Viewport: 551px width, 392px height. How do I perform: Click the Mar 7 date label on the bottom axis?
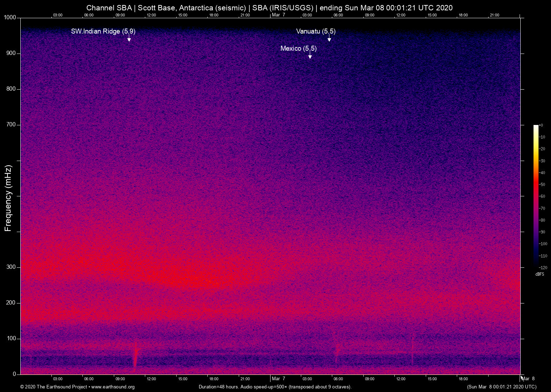pos(278,379)
